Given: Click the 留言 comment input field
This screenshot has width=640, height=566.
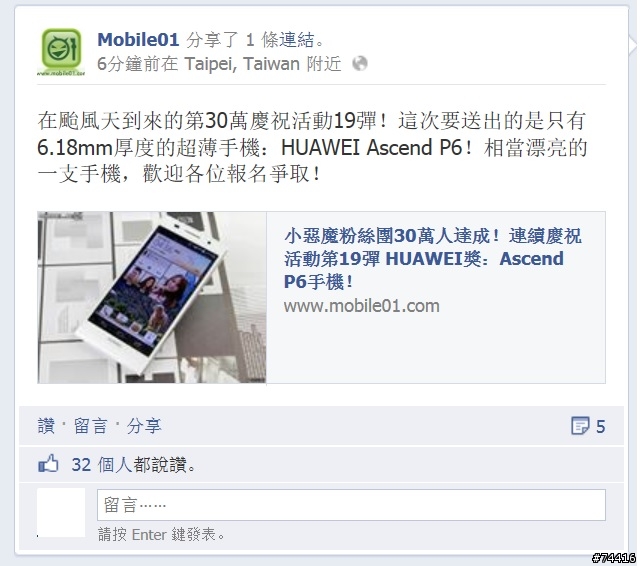Looking at the screenshot, I should point(351,505).
